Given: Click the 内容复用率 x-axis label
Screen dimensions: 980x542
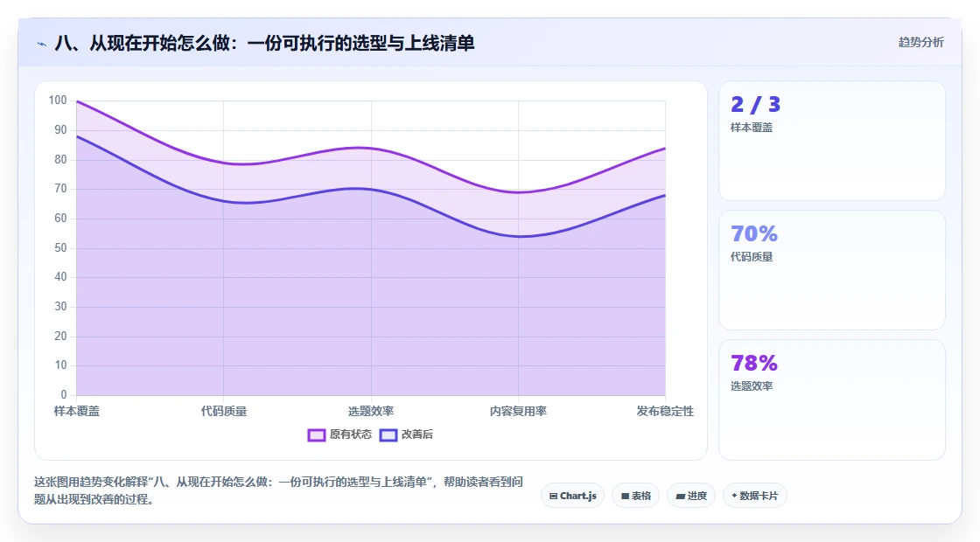Looking at the screenshot, I should (x=518, y=412).
